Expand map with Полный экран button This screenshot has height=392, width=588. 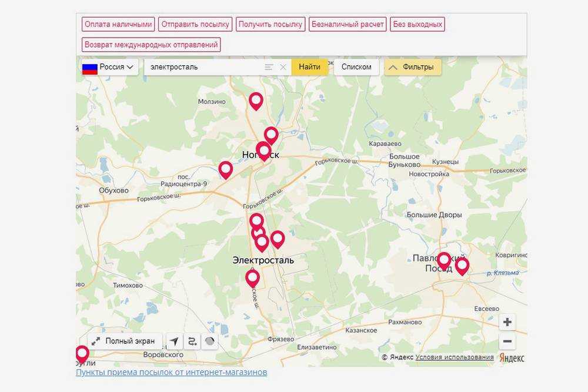click(124, 341)
